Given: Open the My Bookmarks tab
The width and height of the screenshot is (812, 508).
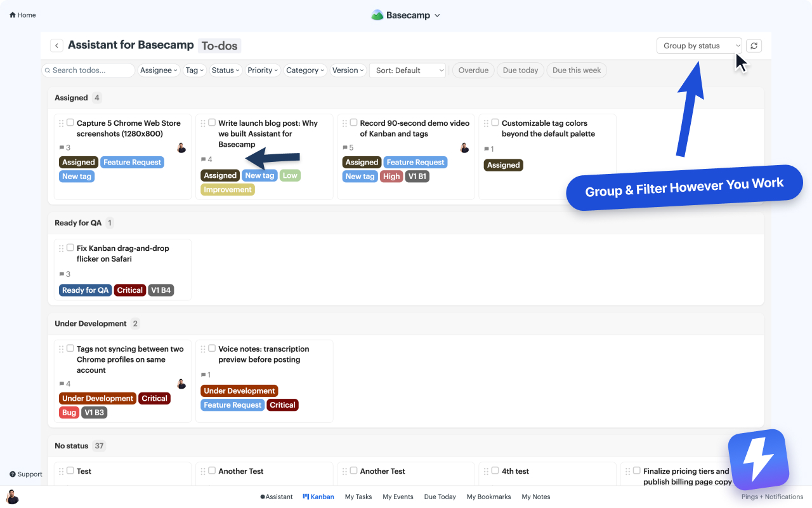Looking at the screenshot, I should pos(488,497).
